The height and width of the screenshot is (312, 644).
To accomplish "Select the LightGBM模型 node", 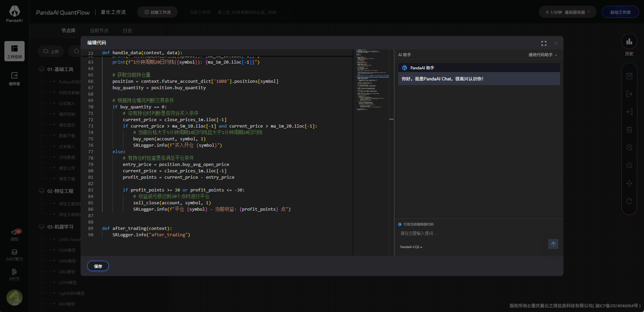I will [x=71, y=293].
